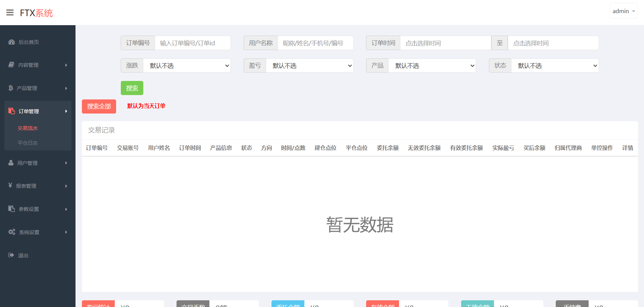Expand the admin user dropdown

click(624, 11)
